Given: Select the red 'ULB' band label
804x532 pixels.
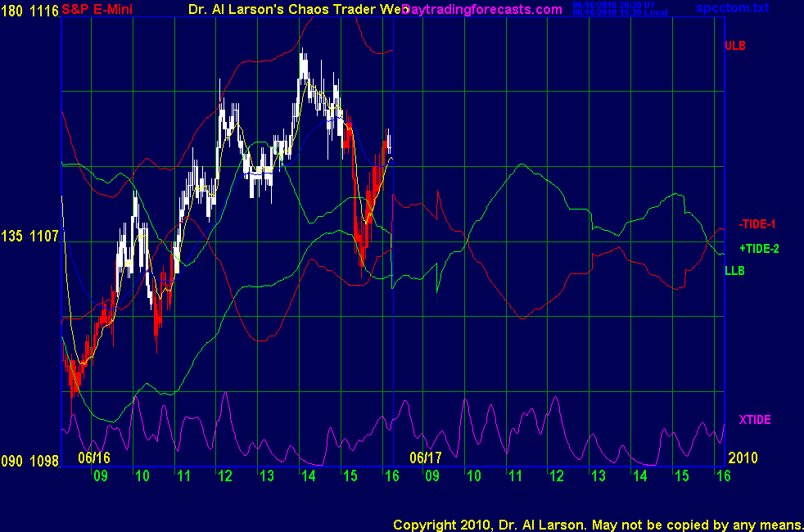Looking at the screenshot, I should 734,46.
